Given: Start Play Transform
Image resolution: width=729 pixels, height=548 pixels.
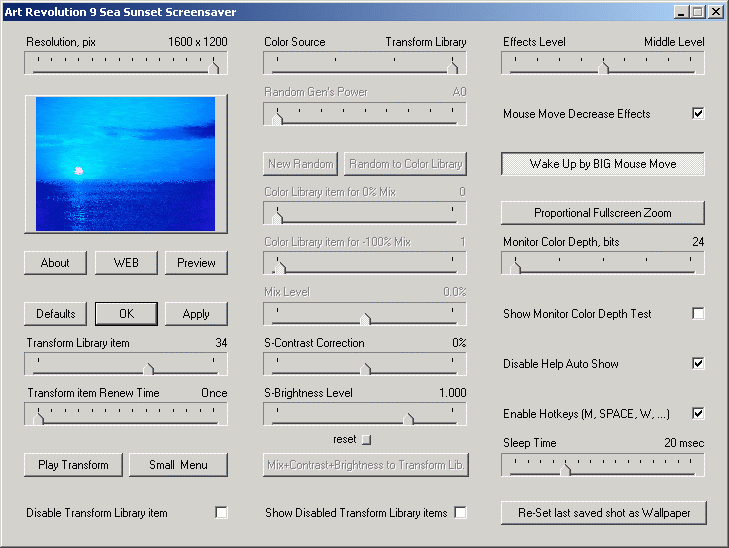Looking at the screenshot, I should pos(73,465).
